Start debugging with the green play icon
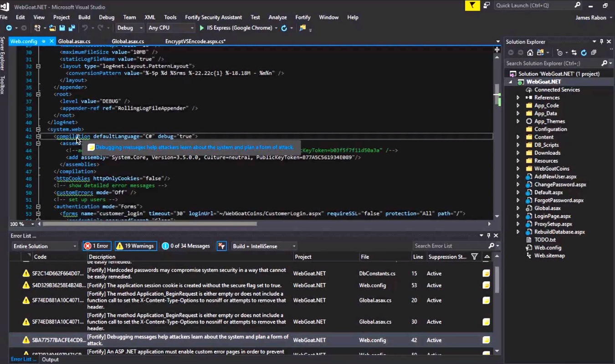 pyautogui.click(x=202, y=28)
